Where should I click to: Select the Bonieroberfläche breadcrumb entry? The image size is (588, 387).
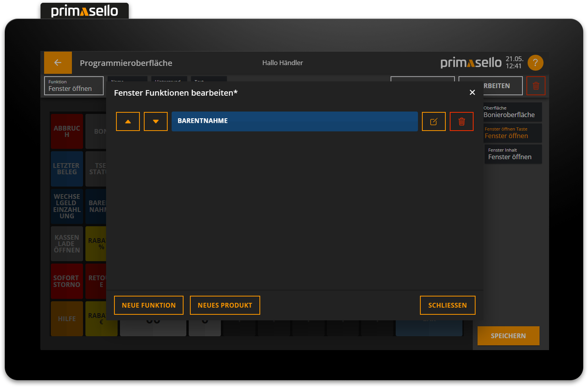coord(513,112)
